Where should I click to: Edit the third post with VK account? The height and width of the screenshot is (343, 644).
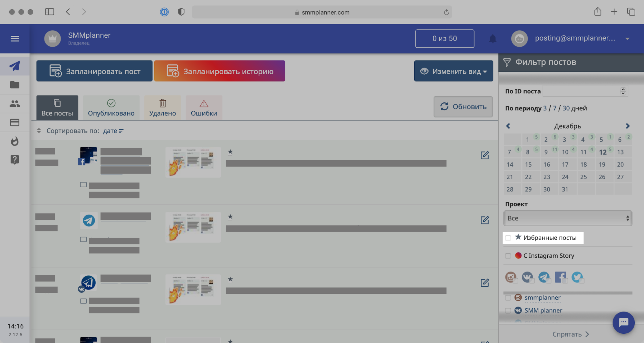(485, 283)
